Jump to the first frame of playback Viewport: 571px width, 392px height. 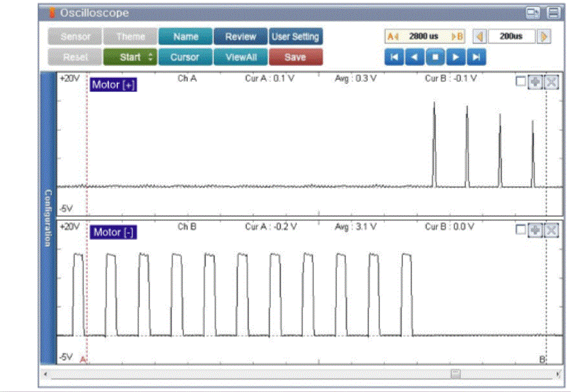pos(394,57)
